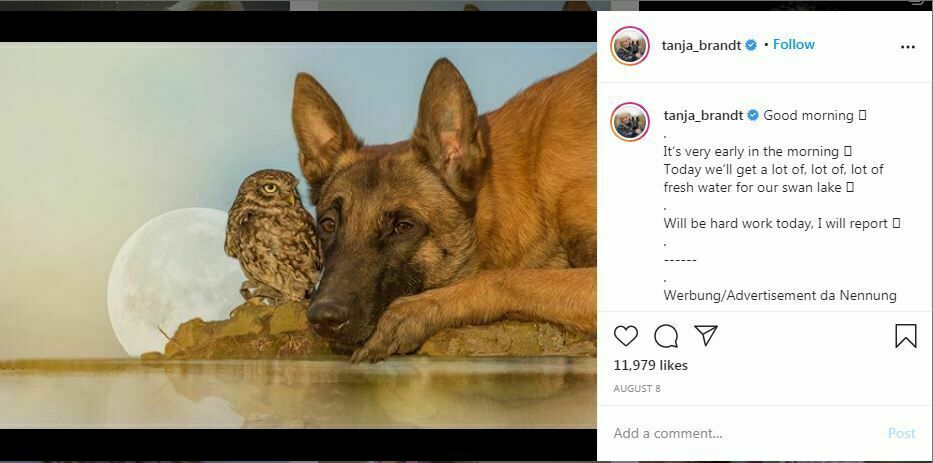Click the Werbung/Advertisement caption line
933x463 pixels.
coord(780,295)
